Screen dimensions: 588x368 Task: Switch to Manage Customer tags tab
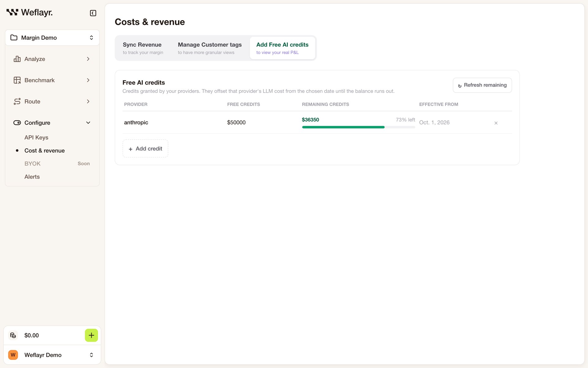[x=210, y=48]
